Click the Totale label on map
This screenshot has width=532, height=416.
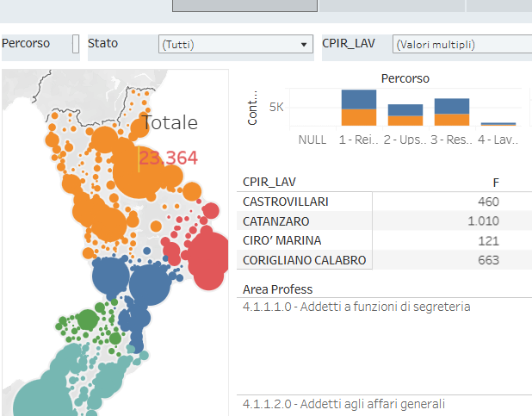pos(170,122)
